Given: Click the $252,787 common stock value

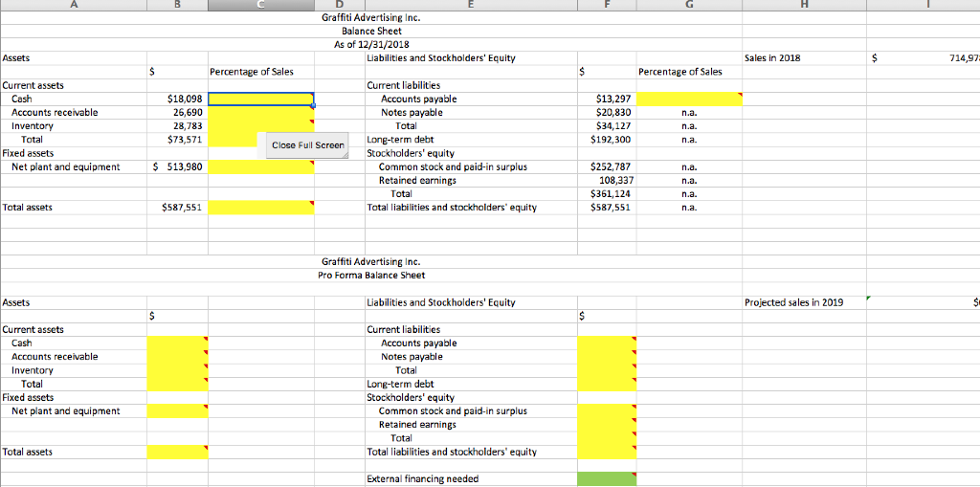Looking at the screenshot, I should click(608, 166).
